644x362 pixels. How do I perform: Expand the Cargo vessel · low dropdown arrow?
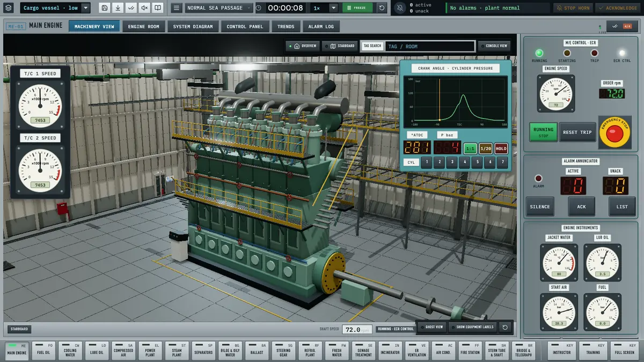pos(85,8)
